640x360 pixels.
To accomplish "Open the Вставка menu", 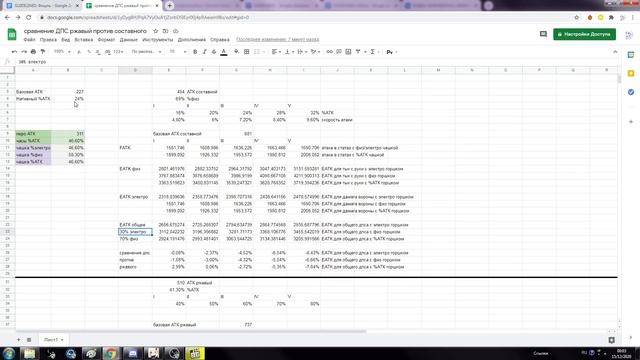I will [84, 40].
